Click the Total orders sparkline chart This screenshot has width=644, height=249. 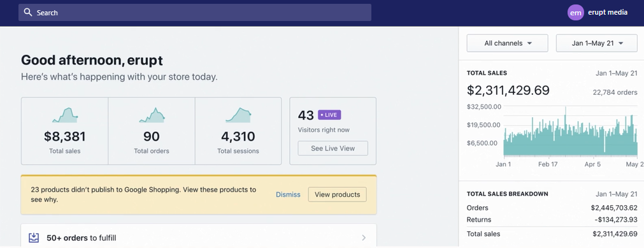152,115
